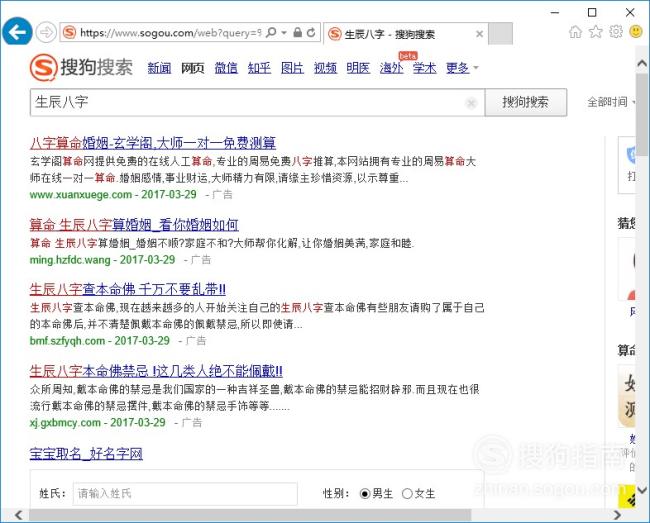Click the security lock icon
Image resolution: width=650 pixels, height=523 pixels.
(x=297, y=32)
